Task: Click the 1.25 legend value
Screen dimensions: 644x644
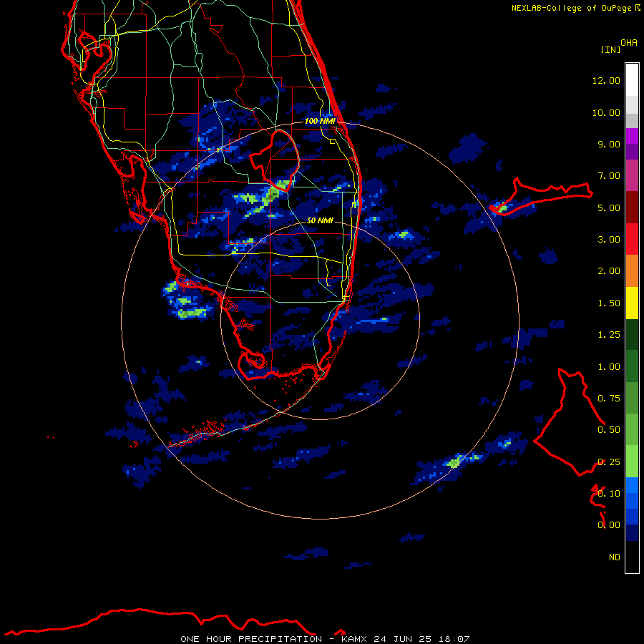Action: click(609, 335)
